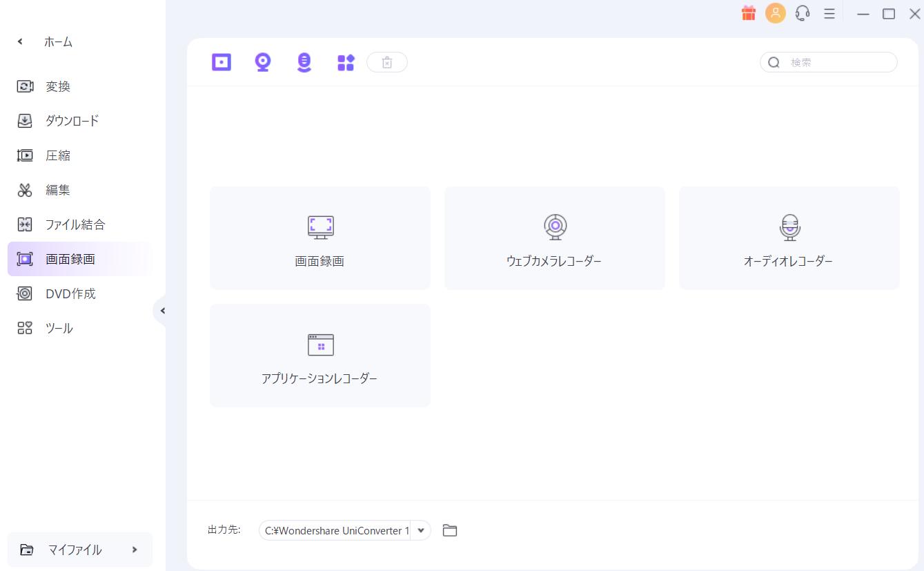Image resolution: width=924 pixels, height=571 pixels.
Task: Click the 変換 convert icon in the sidebar
Action: point(25,86)
